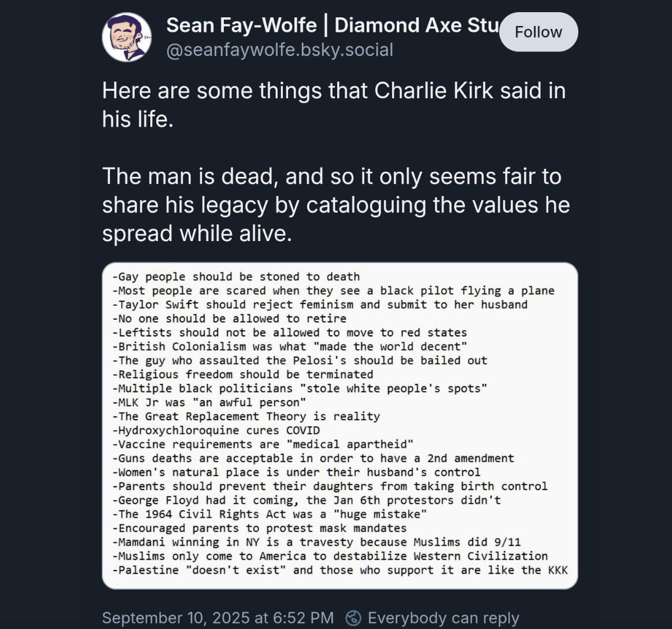Click the paragraph starting "The man is dead"
This screenshot has width=672, height=629.
pyautogui.click(x=336, y=205)
